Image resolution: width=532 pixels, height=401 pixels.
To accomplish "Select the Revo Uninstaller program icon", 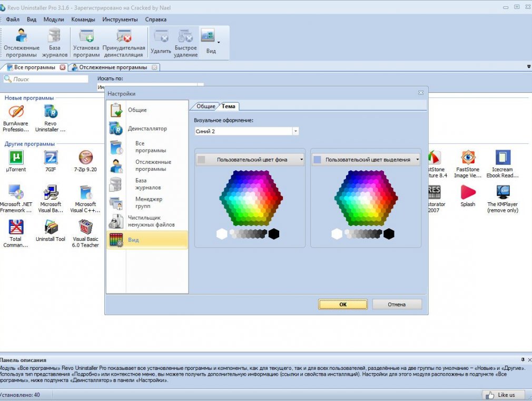I will [50, 118].
